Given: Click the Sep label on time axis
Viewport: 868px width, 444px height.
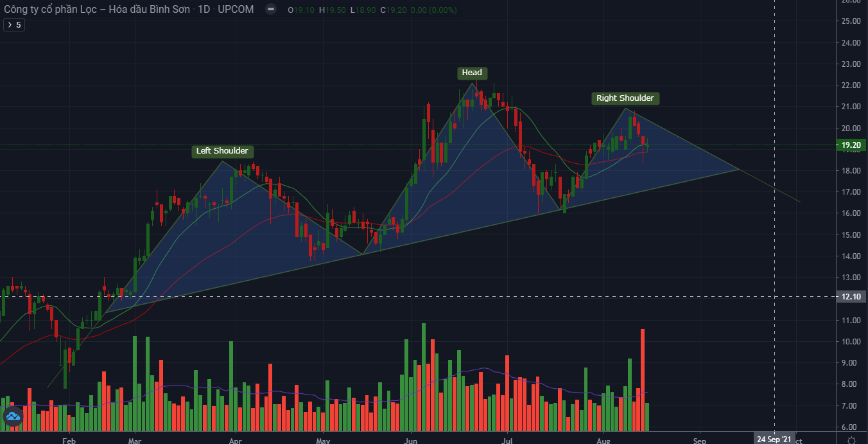Looking at the screenshot, I should pyautogui.click(x=699, y=441).
